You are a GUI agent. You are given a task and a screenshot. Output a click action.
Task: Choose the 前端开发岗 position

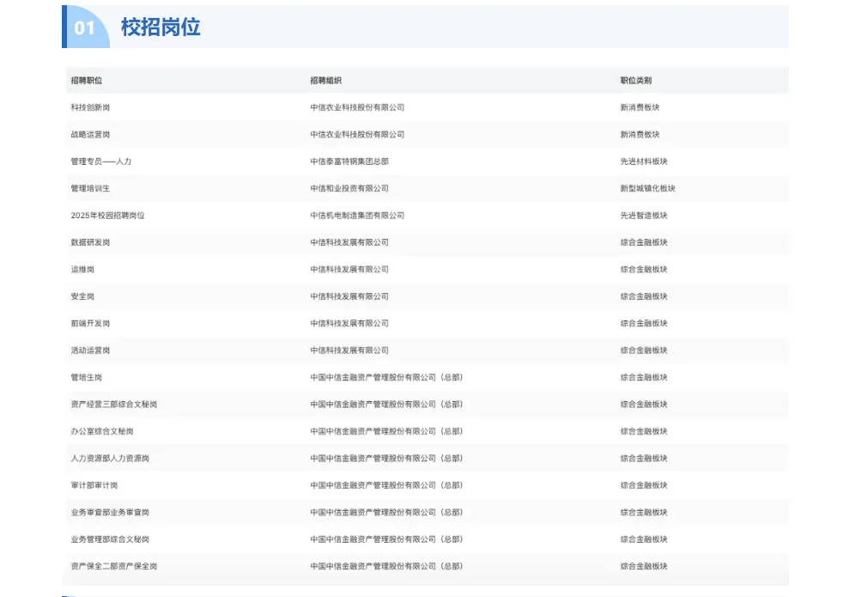[90, 324]
